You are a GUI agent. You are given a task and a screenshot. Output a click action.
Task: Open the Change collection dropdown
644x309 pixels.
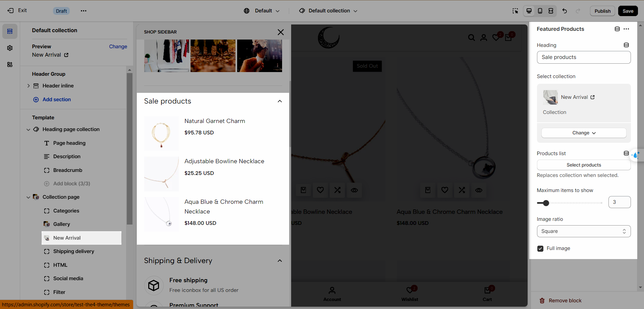(584, 133)
